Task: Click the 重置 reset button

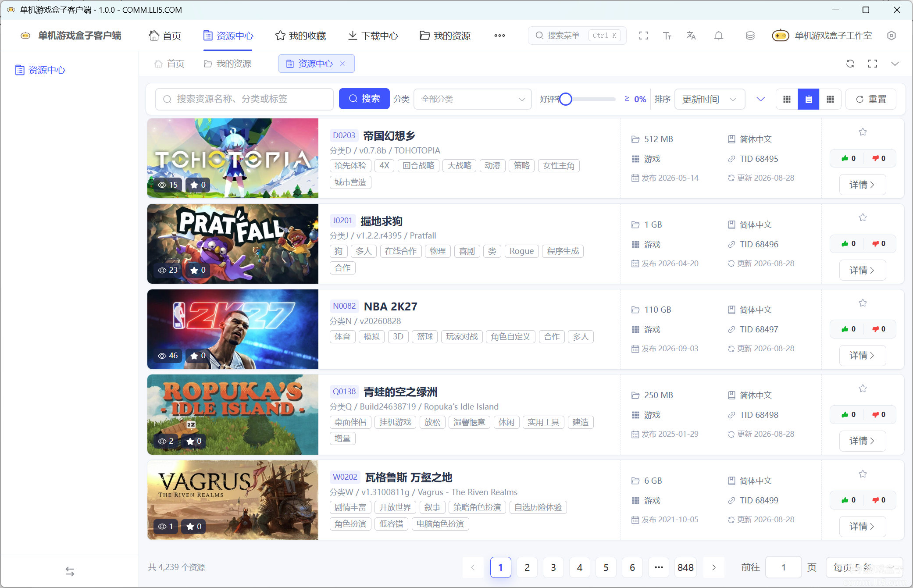Action: click(871, 99)
